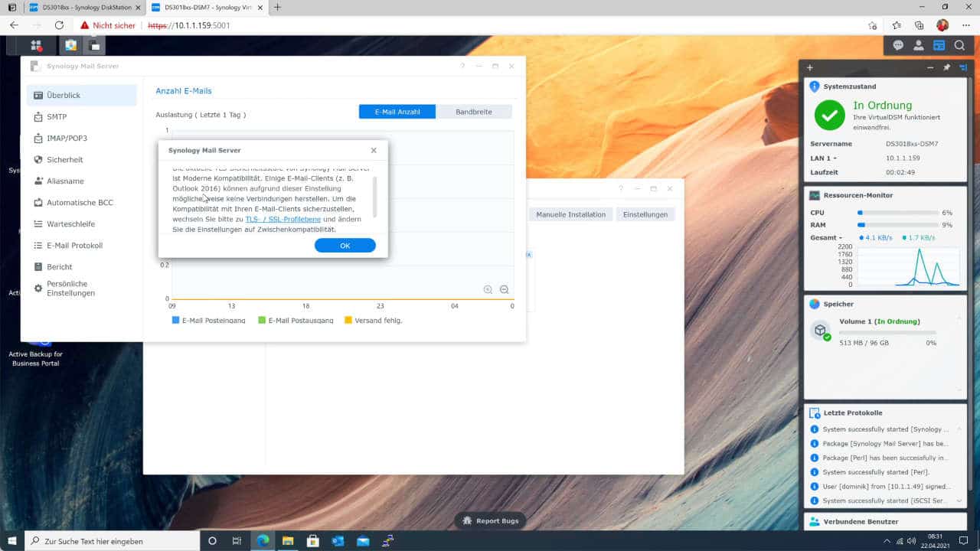Open Einstellungen in Package Center
This screenshot has width=980, height=551.
(x=645, y=214)
